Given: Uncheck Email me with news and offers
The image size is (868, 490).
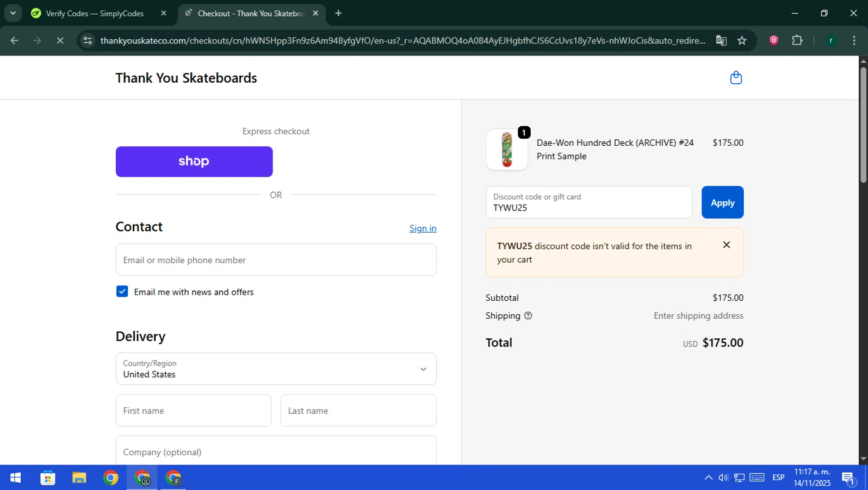Looking at the screenshot, I should tap(122, 292).
